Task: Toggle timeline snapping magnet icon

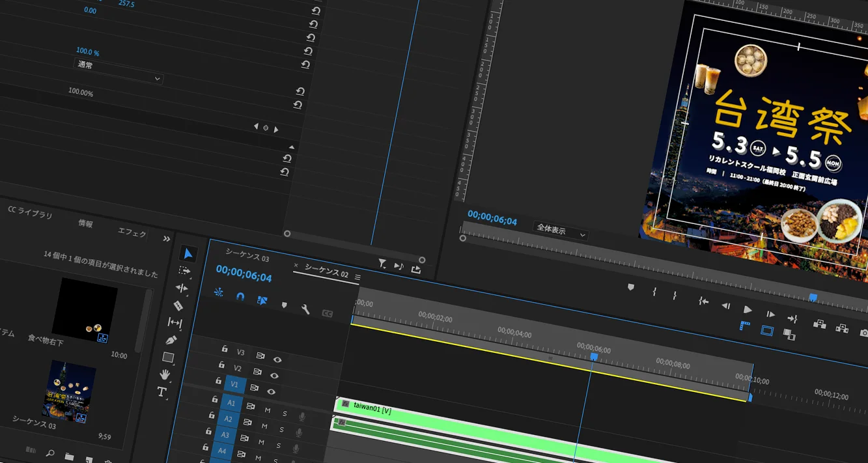Action: point(240,296)
